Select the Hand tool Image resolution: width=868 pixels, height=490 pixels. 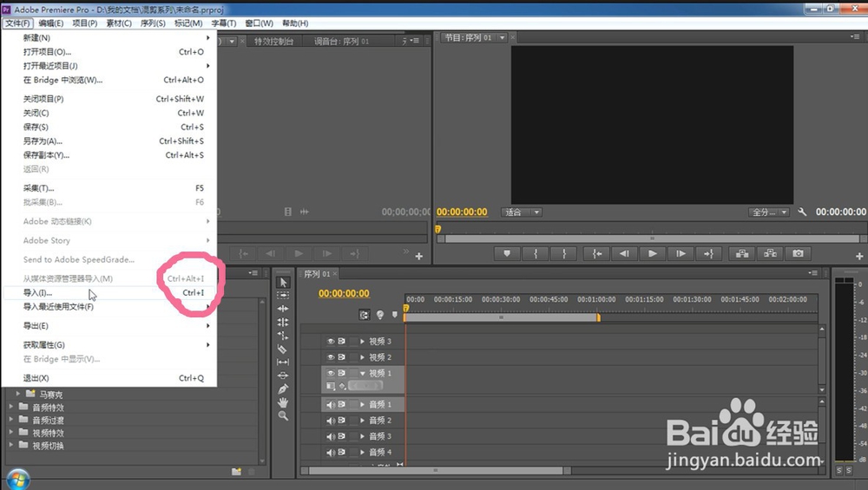[x=283, y=402]
